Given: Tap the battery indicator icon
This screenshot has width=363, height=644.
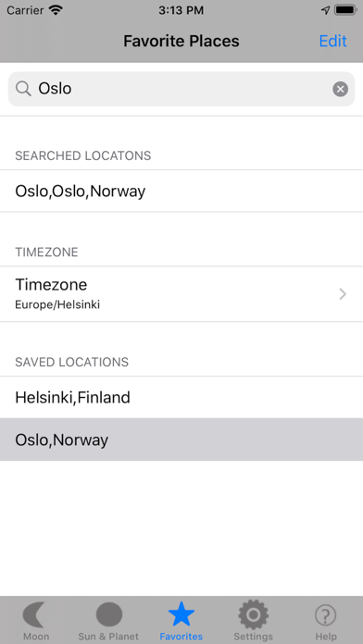Looking at the screenshot, I should click(x=346, y=10).
